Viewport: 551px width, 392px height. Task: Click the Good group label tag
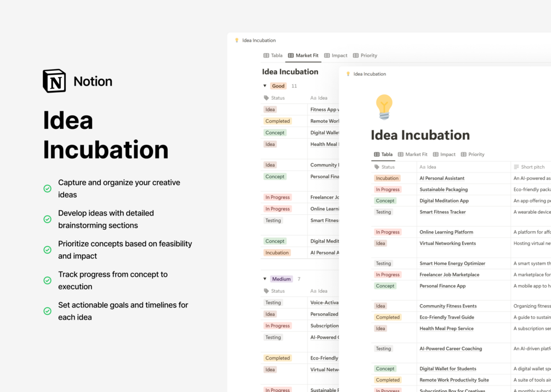pos(278,86)
